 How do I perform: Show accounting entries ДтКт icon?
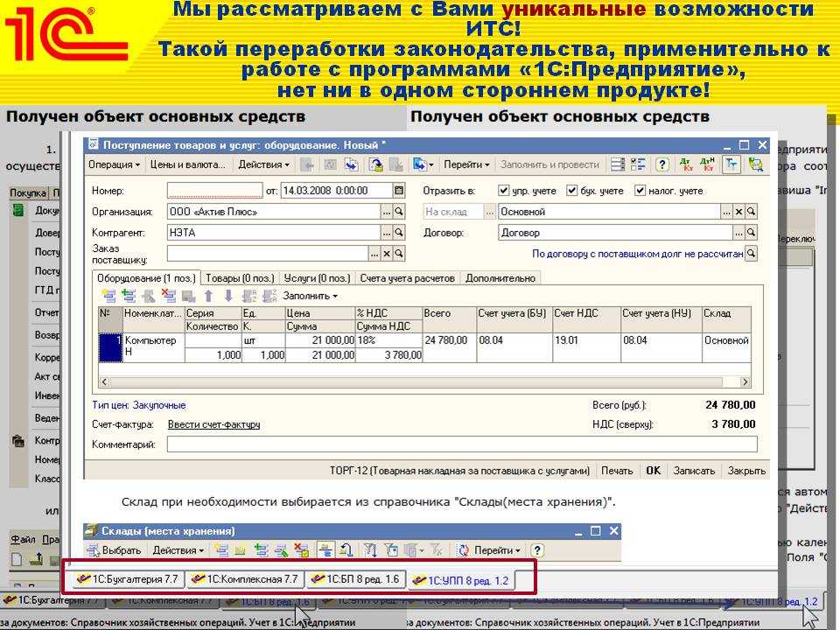click(x=686, y=164)
